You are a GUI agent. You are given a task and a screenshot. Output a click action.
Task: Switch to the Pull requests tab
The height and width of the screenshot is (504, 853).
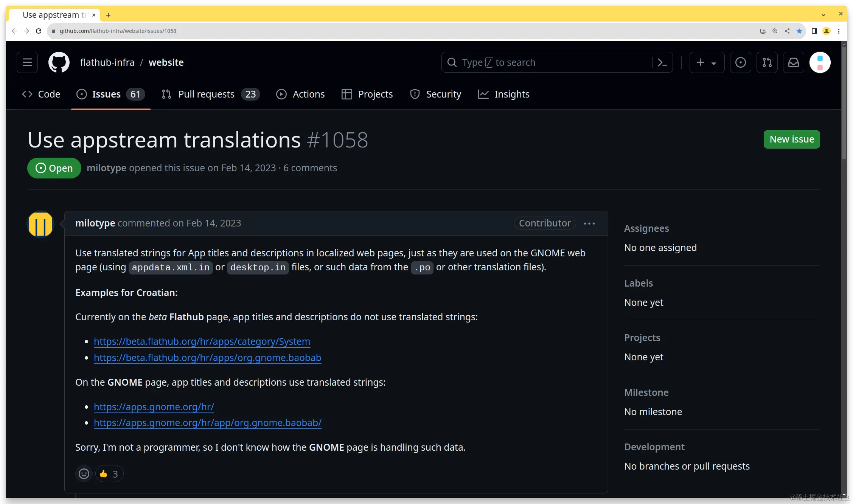[x=210, y=94]
